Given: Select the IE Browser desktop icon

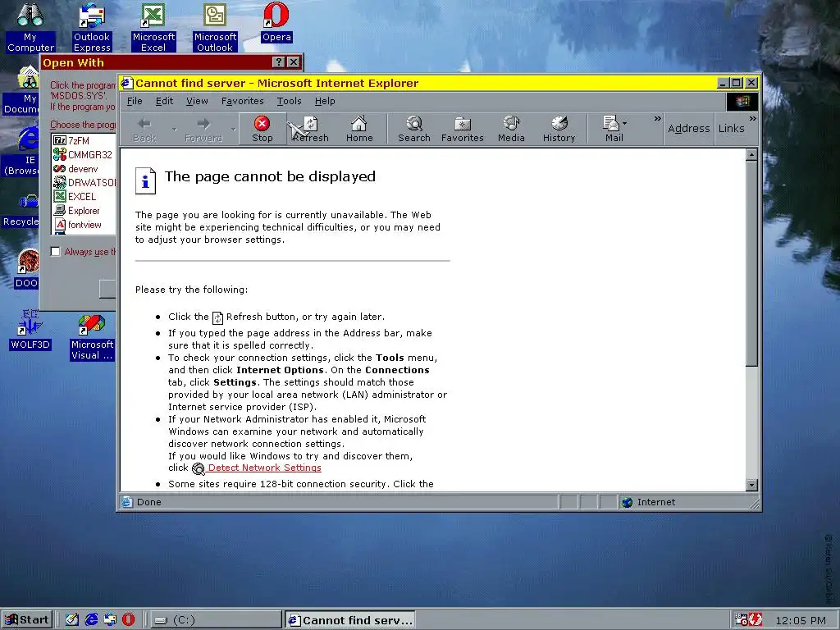Looking at the screenshot, I should click(22, 151).
